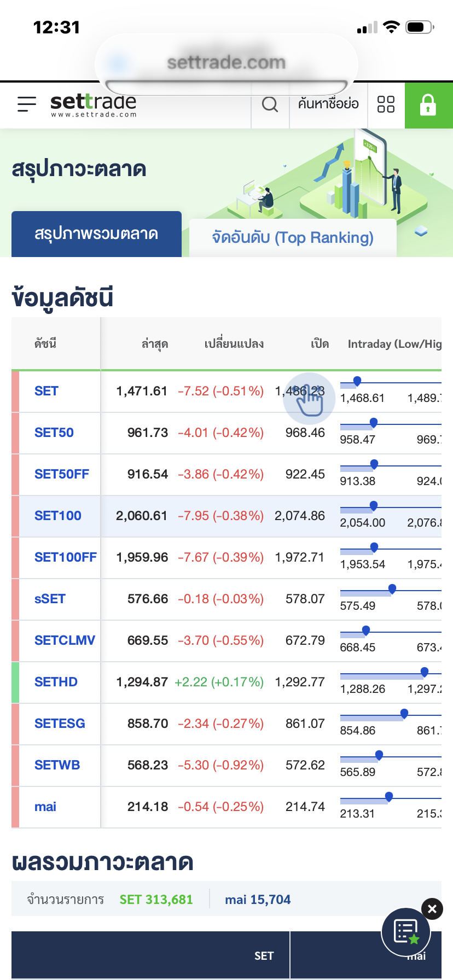
Task: Dismiss the floating widget with X
Action: [x=432, y=909]
